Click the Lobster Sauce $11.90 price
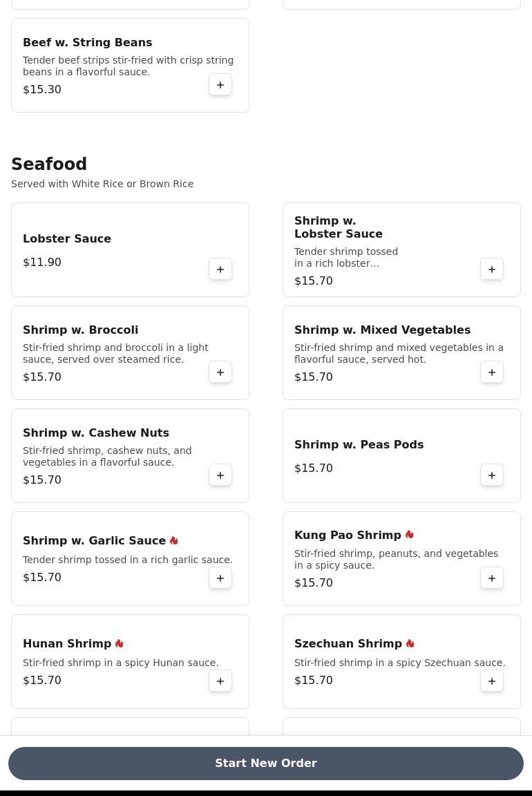 (42, 262)
